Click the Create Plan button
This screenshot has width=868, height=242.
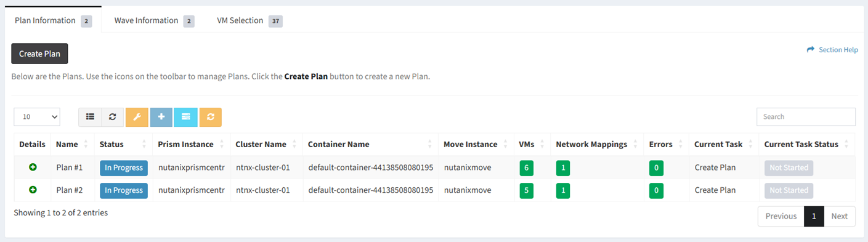(39, 54)
